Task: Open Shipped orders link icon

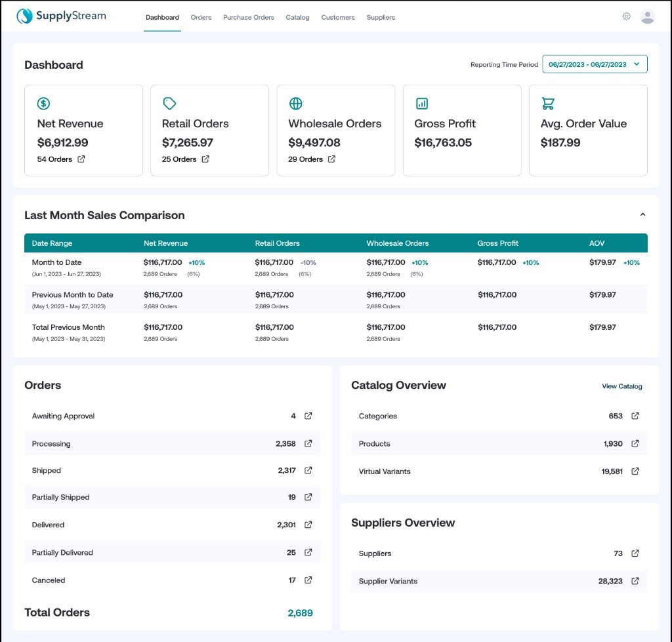Action: [x=308, y=470]
